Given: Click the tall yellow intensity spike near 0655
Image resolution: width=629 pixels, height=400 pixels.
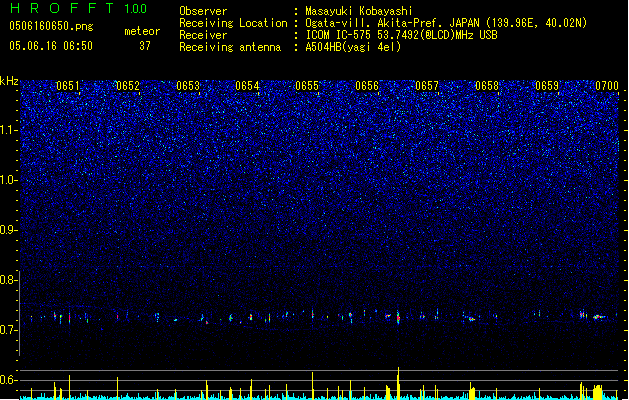Looking at the screenshot, I should click(x=312, y=386).
